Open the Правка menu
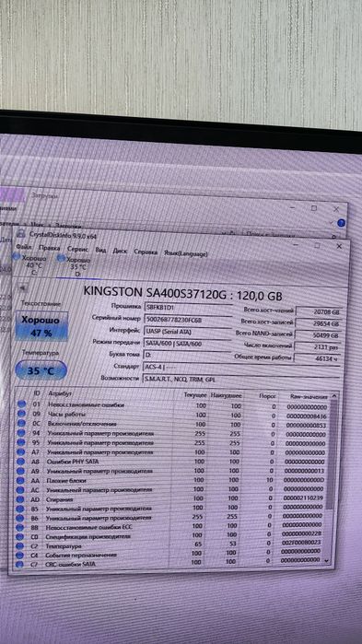The image size is (362, 644). pyautogui.click(x=49, y=248)
